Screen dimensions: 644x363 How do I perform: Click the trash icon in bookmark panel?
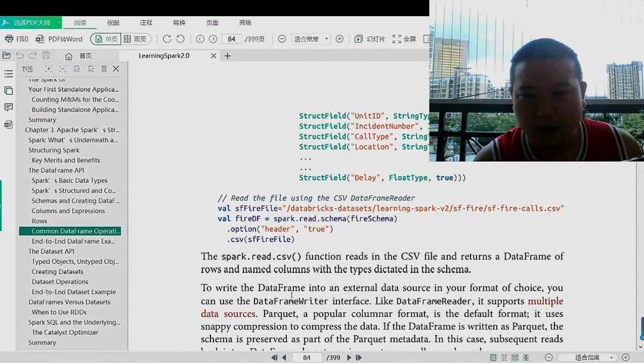[103, 69]
